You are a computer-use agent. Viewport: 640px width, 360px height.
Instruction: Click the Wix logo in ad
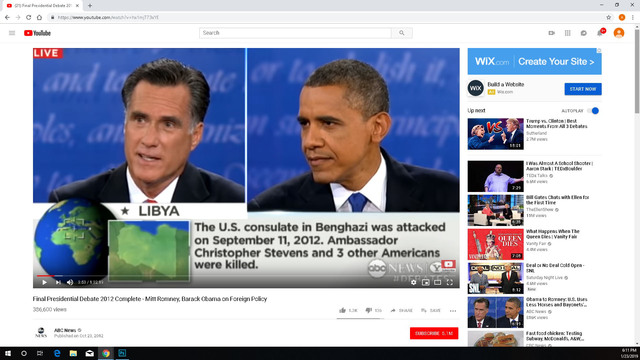476,88
